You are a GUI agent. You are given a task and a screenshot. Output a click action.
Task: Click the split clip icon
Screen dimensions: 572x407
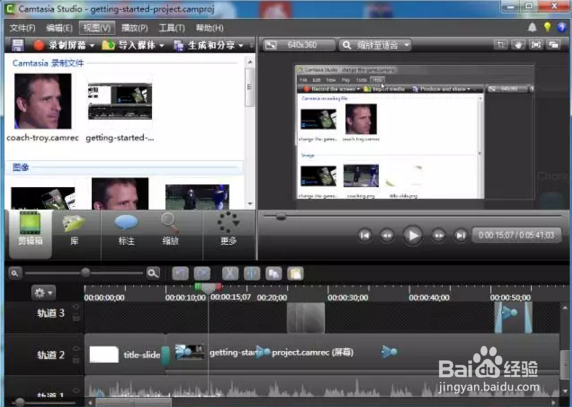(x=252, y=274)
